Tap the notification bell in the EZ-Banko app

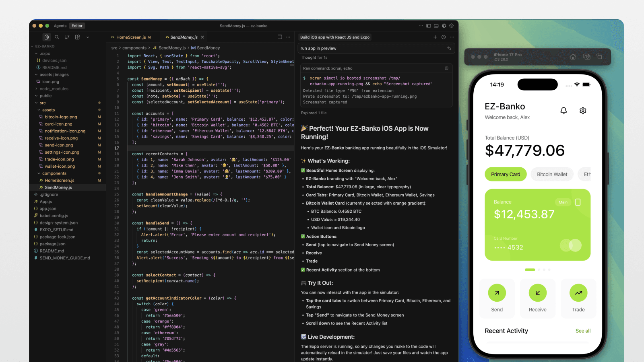point(563,111)
